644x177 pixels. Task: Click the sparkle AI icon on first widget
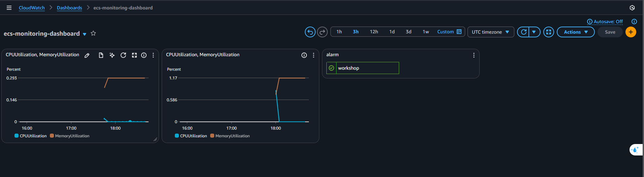coord(112,55)
